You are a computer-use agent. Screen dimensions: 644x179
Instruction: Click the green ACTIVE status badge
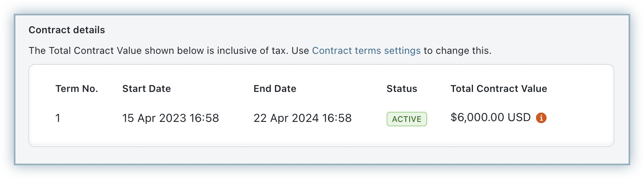click(x=406, y=119)
